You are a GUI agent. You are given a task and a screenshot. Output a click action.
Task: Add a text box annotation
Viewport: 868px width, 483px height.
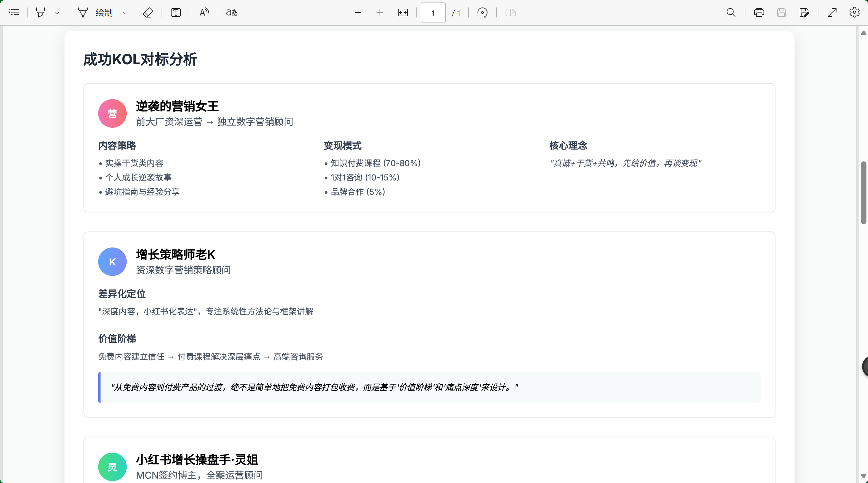pyautogui.click(x=176, y=12)
